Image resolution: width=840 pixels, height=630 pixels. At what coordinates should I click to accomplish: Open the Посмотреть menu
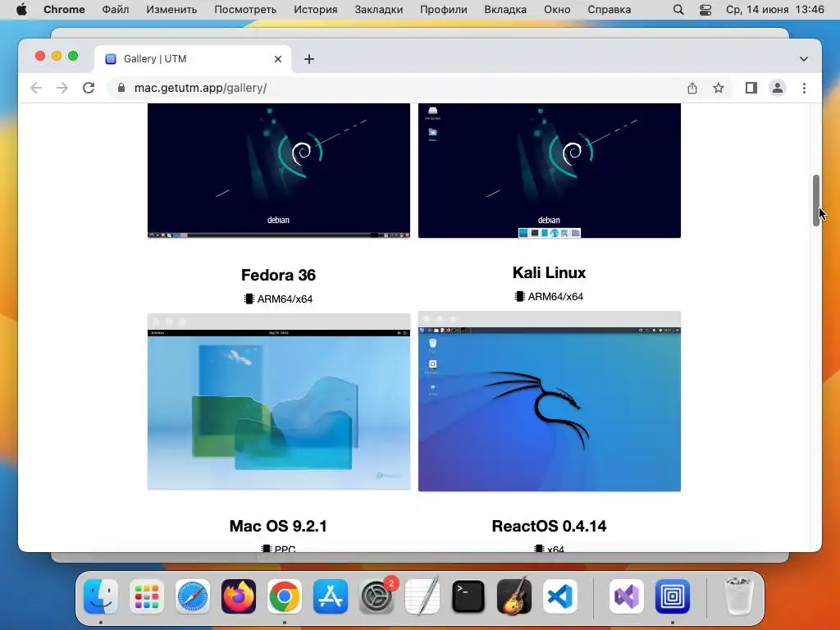245,10
